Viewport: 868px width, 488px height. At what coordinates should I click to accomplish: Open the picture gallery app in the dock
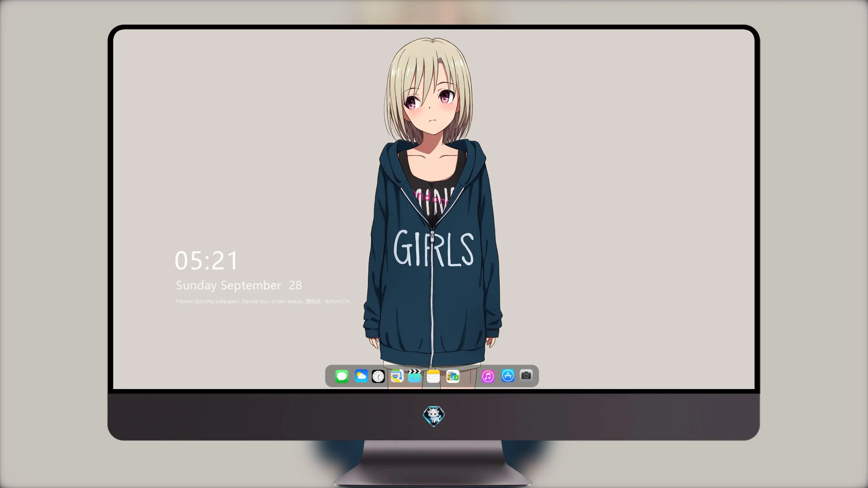pos(453,376)
